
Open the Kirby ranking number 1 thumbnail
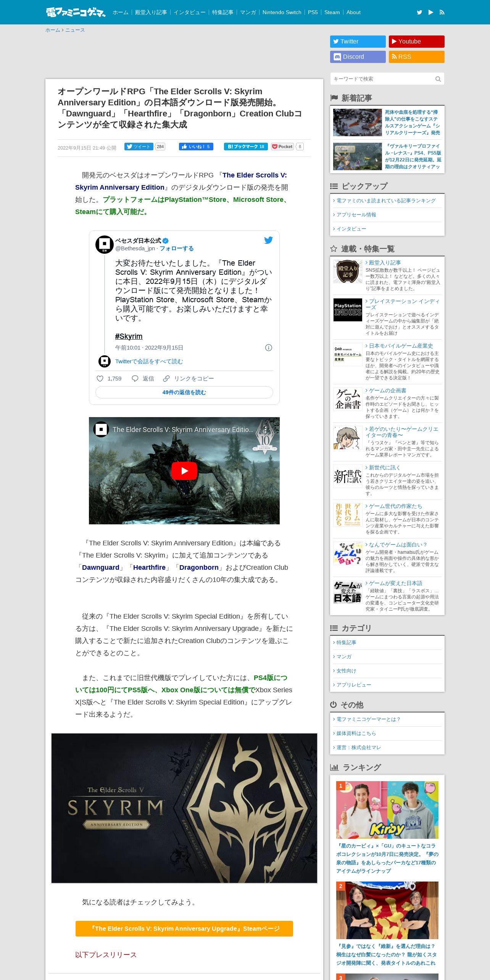387,810
